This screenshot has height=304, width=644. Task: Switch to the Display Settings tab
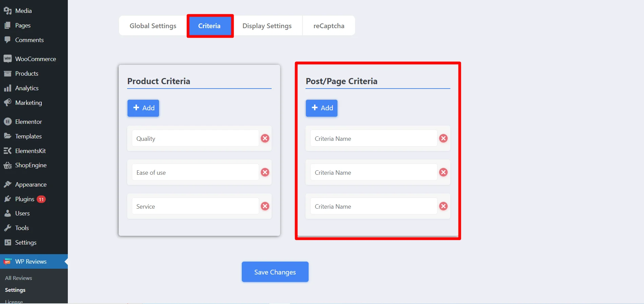(x=267, y=26)
